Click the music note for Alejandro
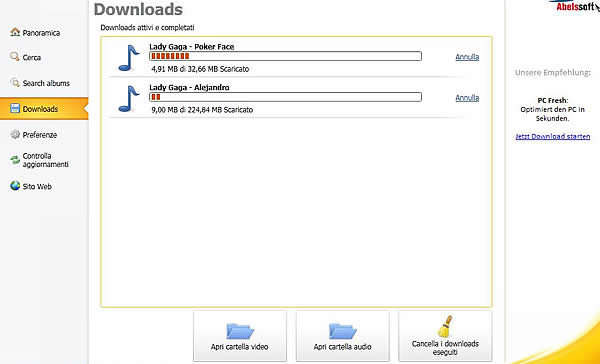 [x=129, y=99]
